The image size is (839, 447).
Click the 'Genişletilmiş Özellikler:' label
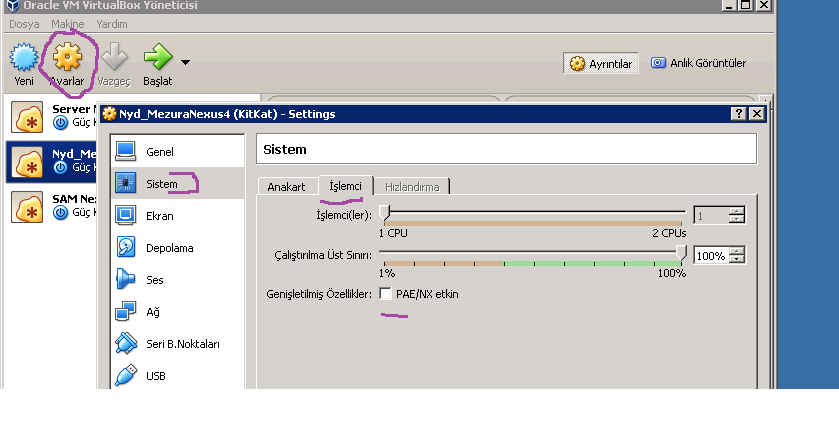[x=319, y=294]
